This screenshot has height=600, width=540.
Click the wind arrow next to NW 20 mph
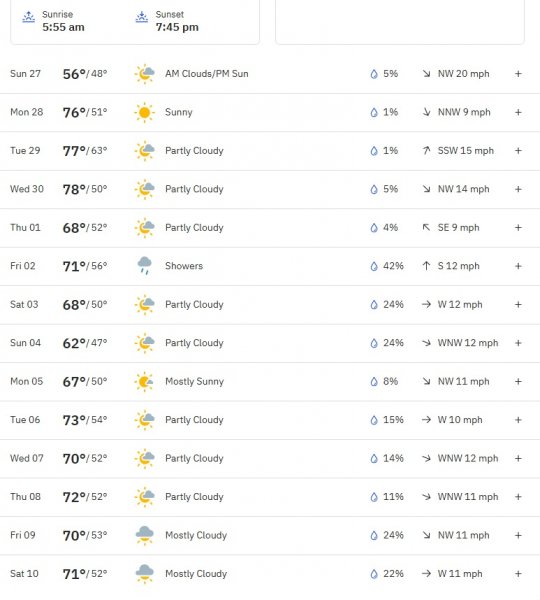coord(426,73)
